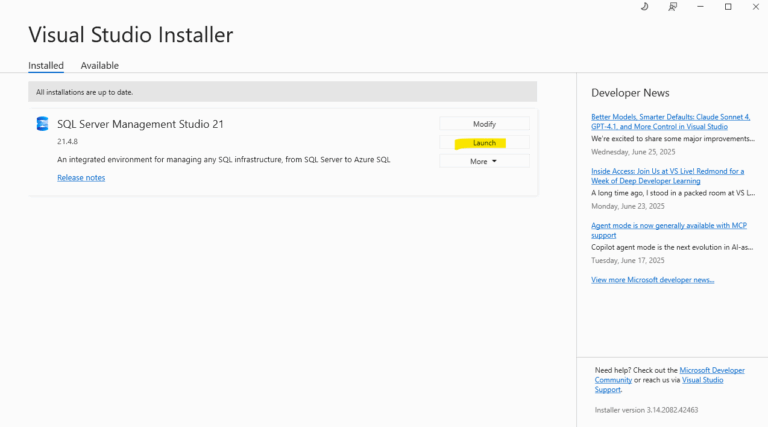Expand the More dropdown button
Viewport: 768px width, 427px height.
(484, 161)
